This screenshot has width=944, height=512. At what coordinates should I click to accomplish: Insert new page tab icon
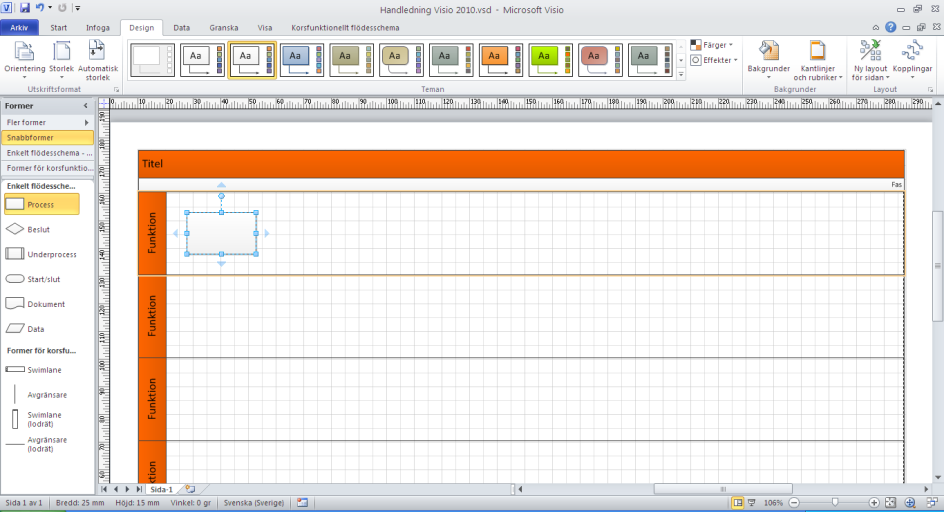190,489
